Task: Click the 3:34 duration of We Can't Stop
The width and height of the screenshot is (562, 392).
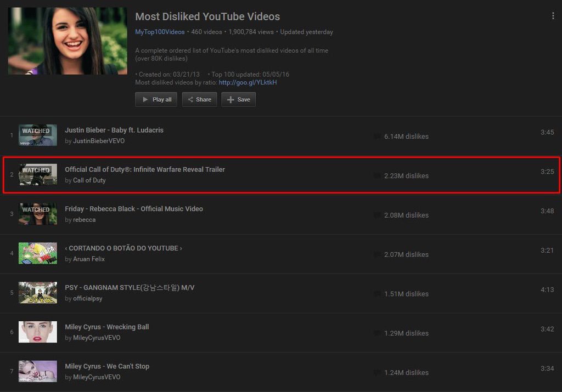Action: 547,368
